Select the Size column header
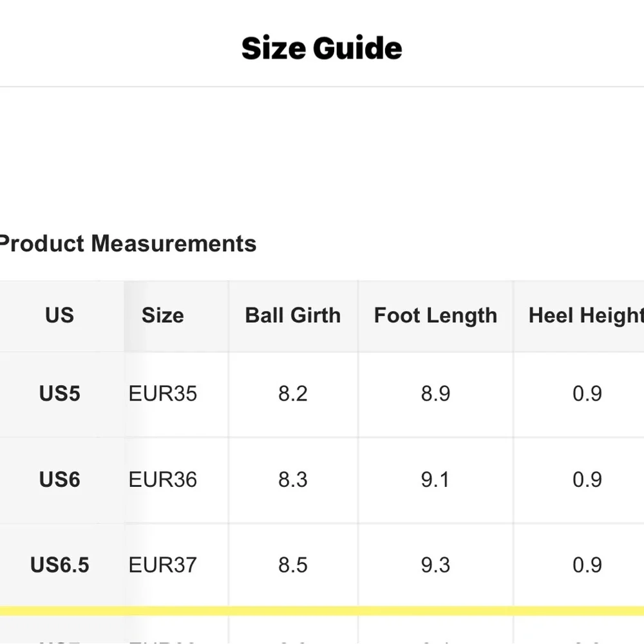Viewport: 644px width, 644px height. click(162, 316)
